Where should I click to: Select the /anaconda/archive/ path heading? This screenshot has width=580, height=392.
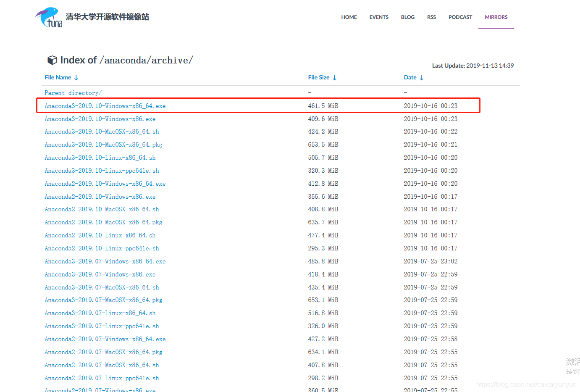(146, 61)
